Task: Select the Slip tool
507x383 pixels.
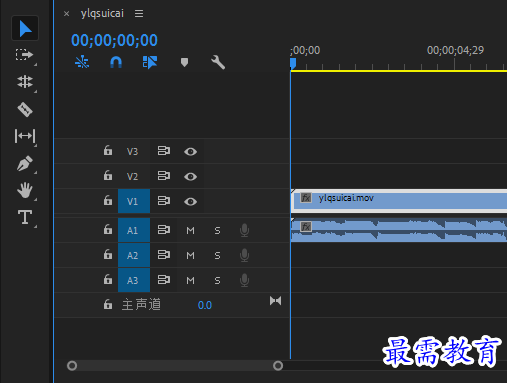Action: [x=25, y=136]
